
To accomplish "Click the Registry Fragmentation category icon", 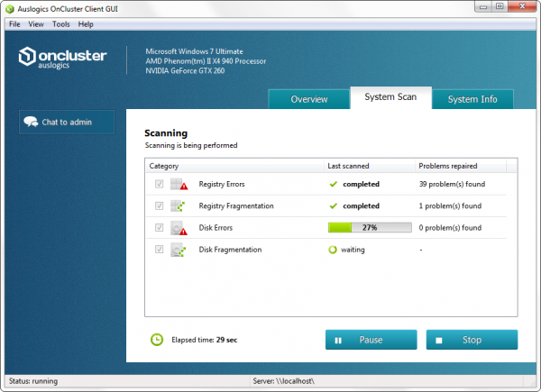I will 178,205.
